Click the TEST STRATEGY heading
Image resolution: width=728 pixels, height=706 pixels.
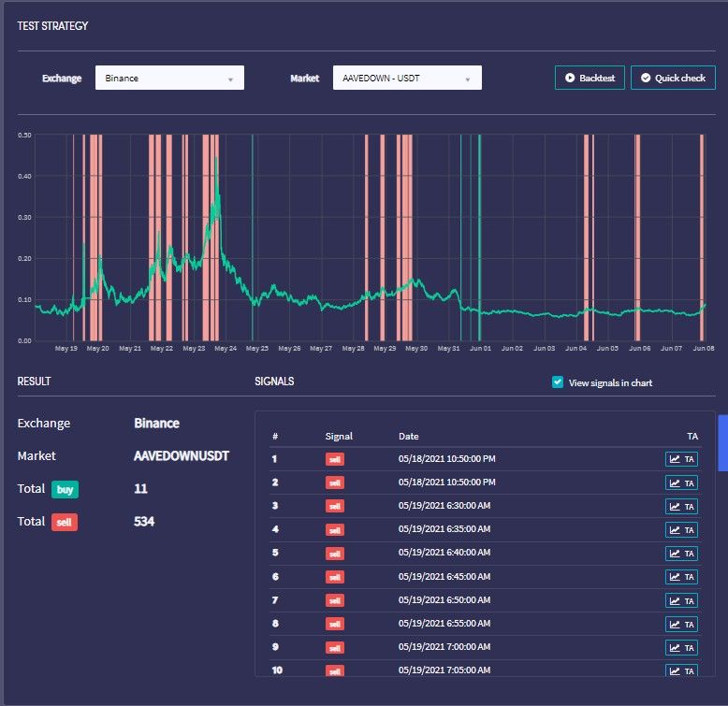(x=52, y=26)
